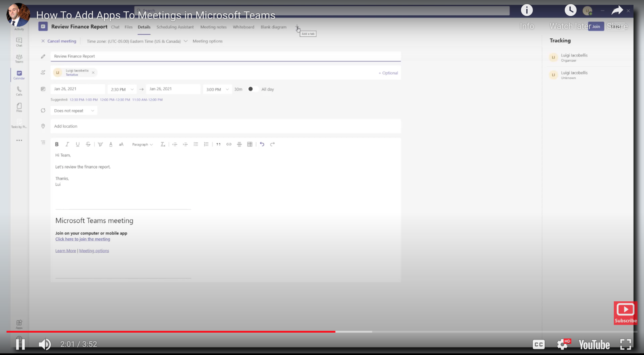Viewport: 644px width, 355px height.
Task: Open the start date Jan 26, 2021 field
Action: point(78,89)
